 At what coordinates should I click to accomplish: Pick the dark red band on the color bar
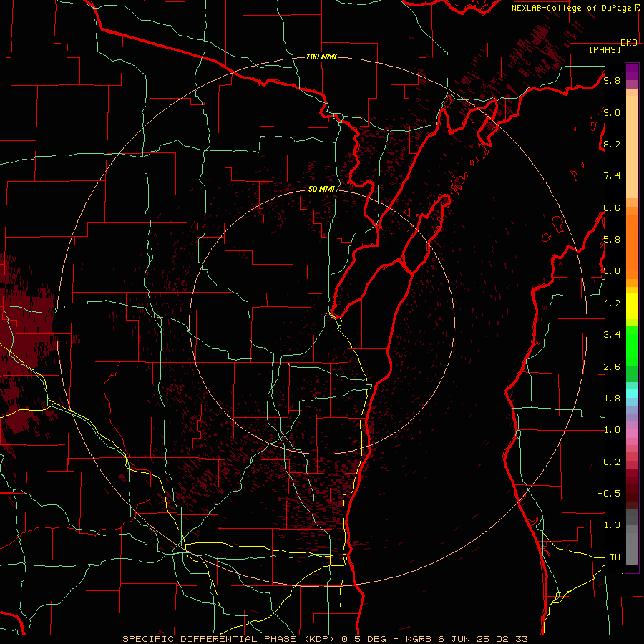632,489
